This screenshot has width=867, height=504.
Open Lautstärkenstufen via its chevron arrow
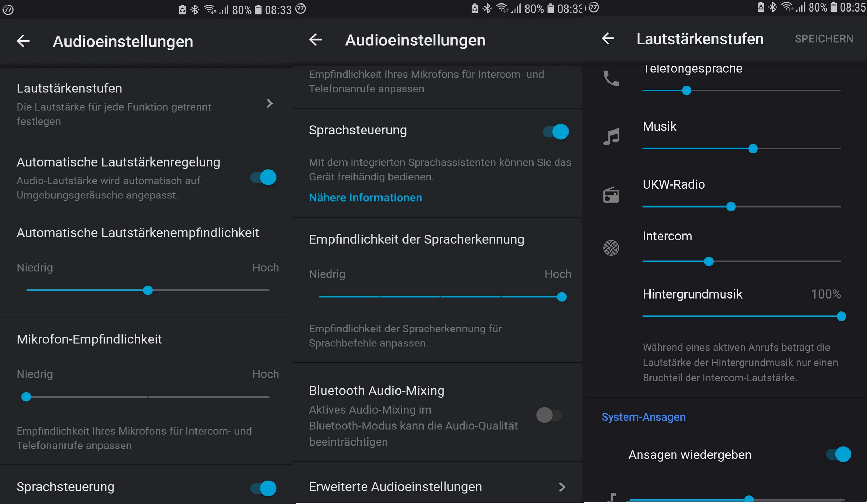tap(269, 104)
